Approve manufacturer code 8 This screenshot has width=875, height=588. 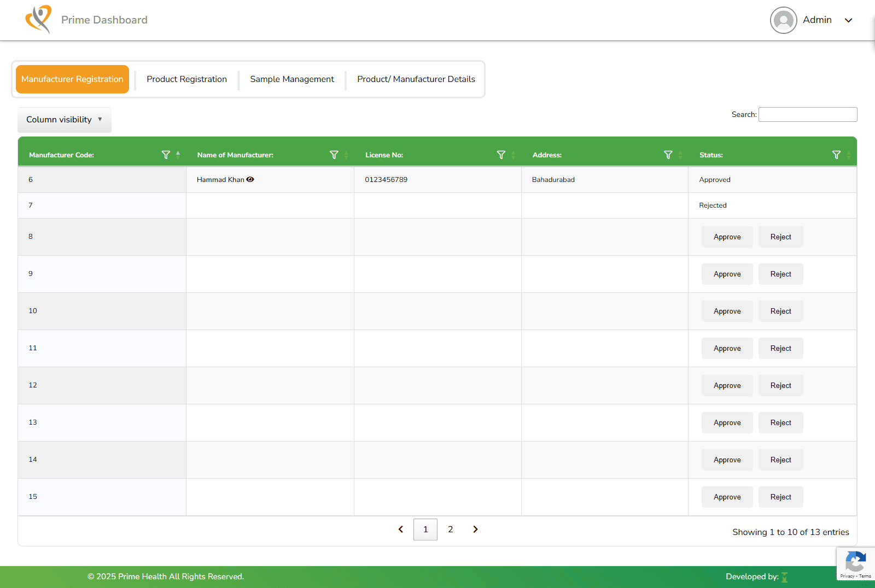pos(727,237)
